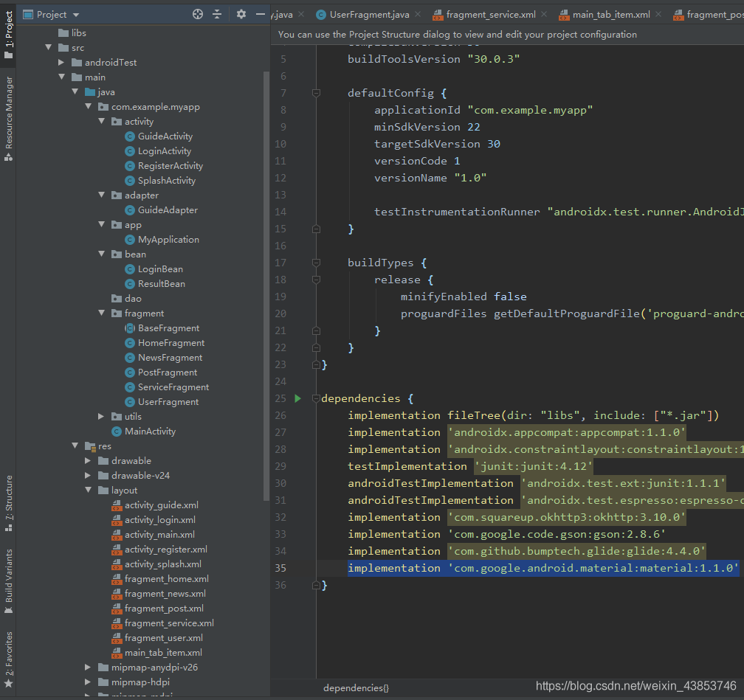Switch to UserFragment.java editor tab
The width and height of the screenshot is (744, 700).
point(369,15)
